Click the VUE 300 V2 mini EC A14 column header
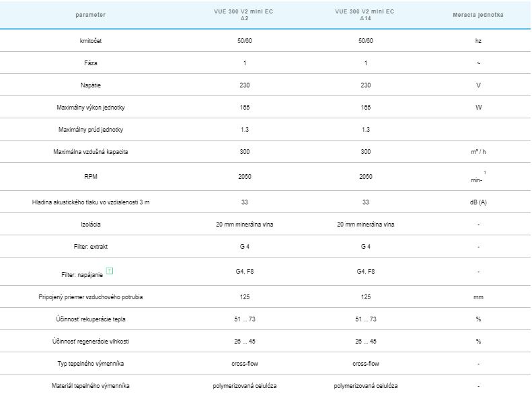The height and width of the screenshot is (396, 532). (x=365, y=15)
